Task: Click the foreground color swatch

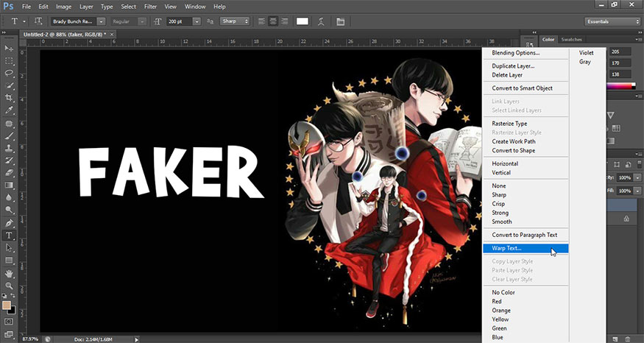Action: (x=6, y=305)
